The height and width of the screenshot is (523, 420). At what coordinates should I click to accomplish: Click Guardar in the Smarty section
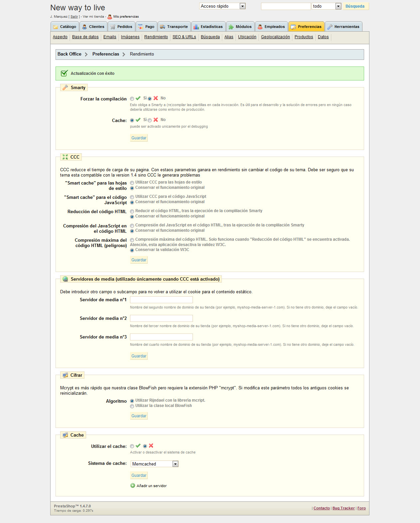click(139, 138)
